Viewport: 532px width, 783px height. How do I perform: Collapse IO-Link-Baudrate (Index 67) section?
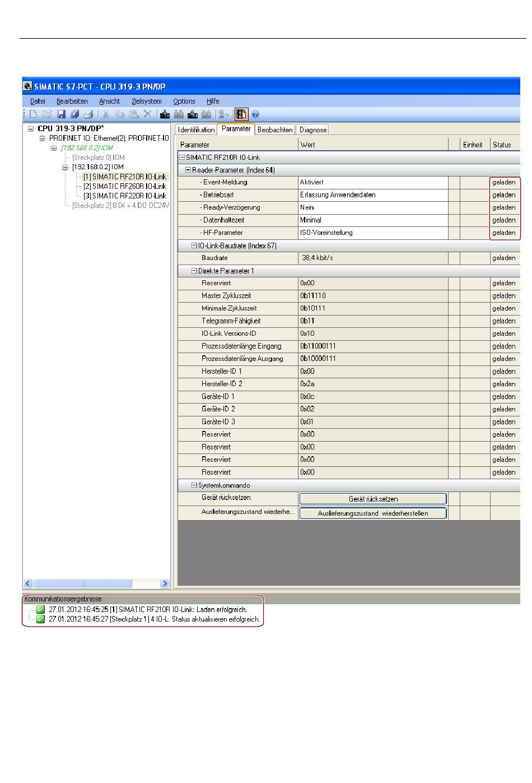pos(194,245)
